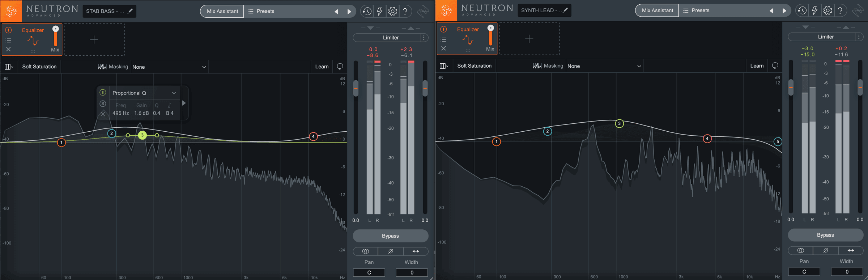Click Equalizer Mix slider in SYNTH LEAD window

coord(490,35)
